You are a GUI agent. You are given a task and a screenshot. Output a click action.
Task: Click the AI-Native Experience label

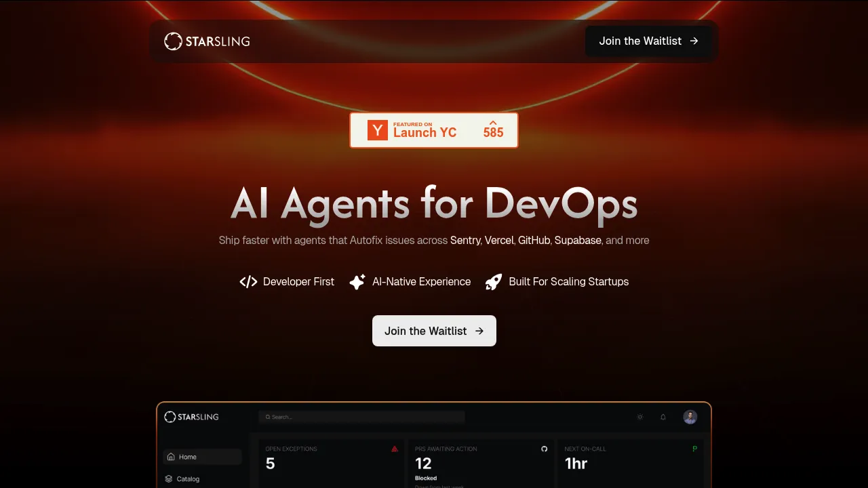421,282
